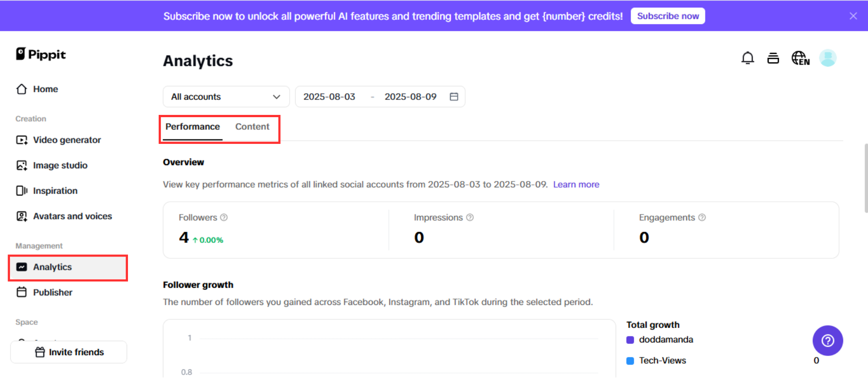868x380 pixels.
Task: Click the doddamanda purple legend swatch
Action: pyautogui.click(x=630, y=340)
